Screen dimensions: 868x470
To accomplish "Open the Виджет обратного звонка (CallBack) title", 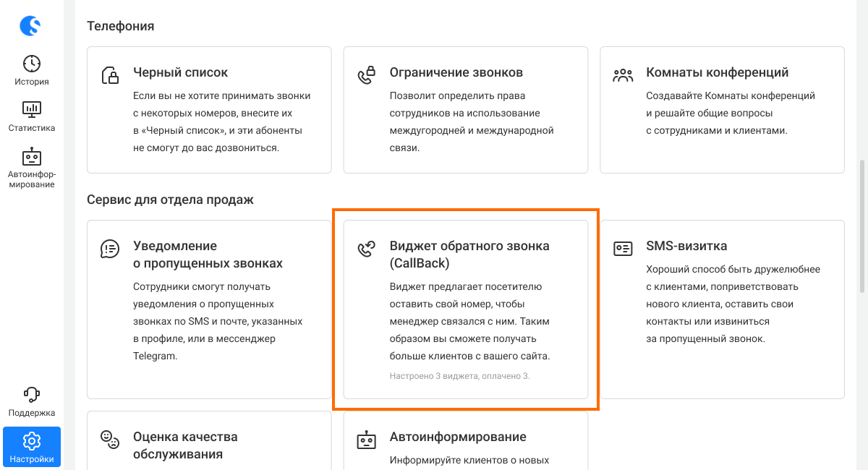I will click(x=469, y=255).
